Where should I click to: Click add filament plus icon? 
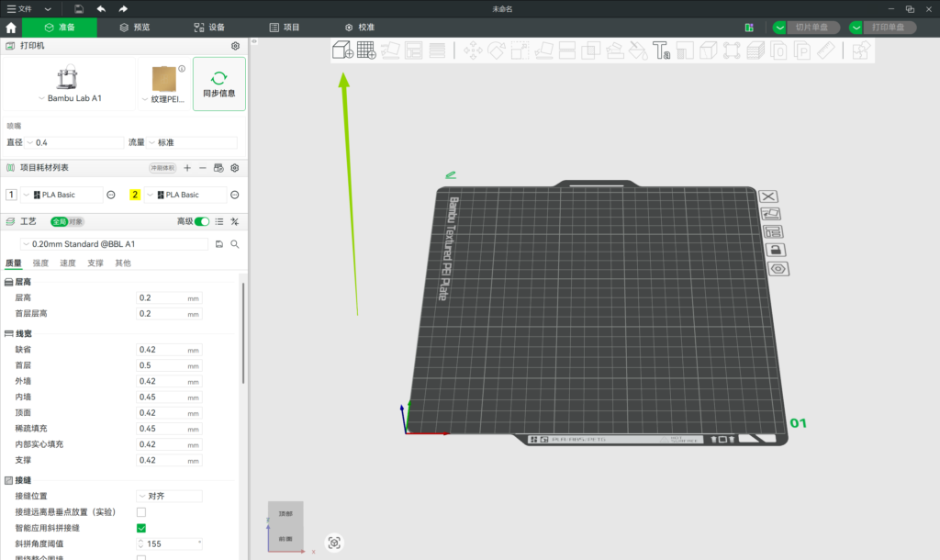click(187, 168)
